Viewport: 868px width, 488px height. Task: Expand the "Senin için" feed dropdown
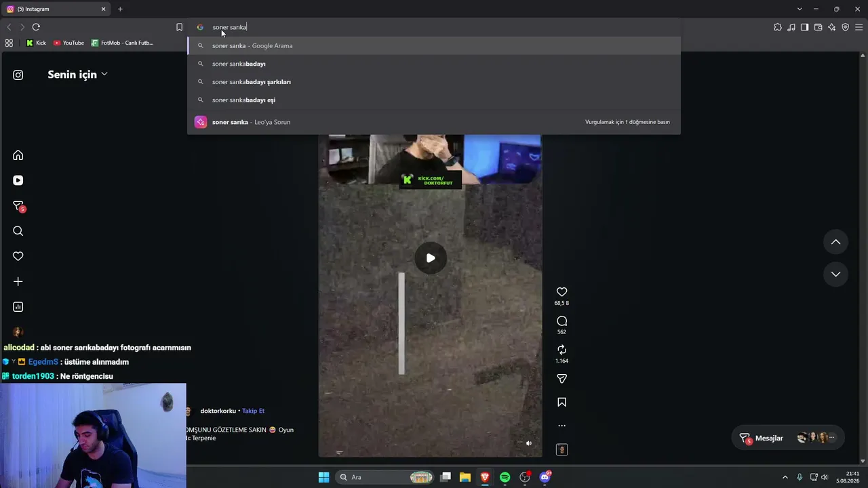coord(77,75)
